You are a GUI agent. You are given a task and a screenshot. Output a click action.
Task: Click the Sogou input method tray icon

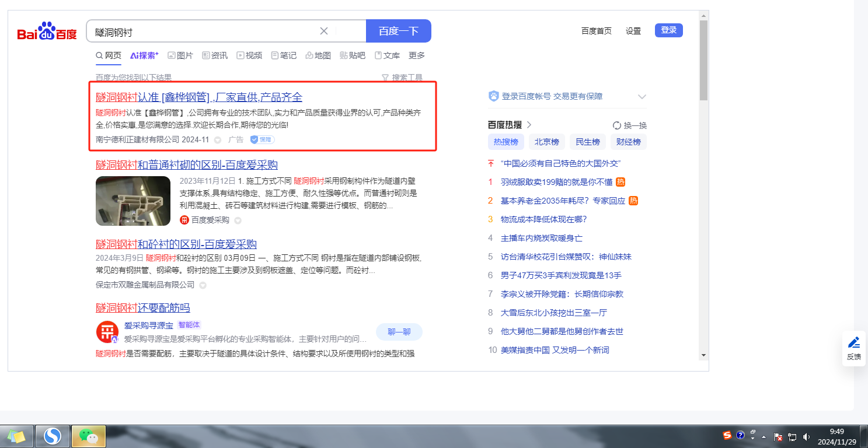point(727,435)
